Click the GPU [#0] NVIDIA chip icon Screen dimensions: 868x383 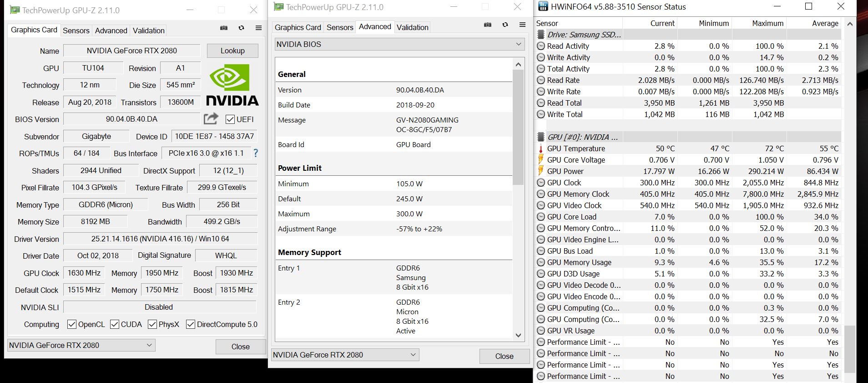(x=541, y=137)
